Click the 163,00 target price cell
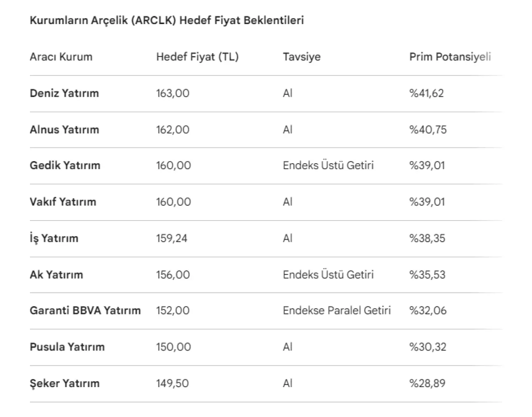532x417 pixels. 172,93
